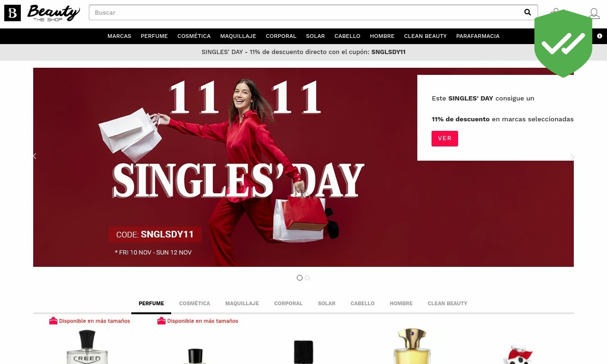Viewport: 607px width, 364px height.
Task: Click the green shield checkmark badge
Action: (563, 44)
